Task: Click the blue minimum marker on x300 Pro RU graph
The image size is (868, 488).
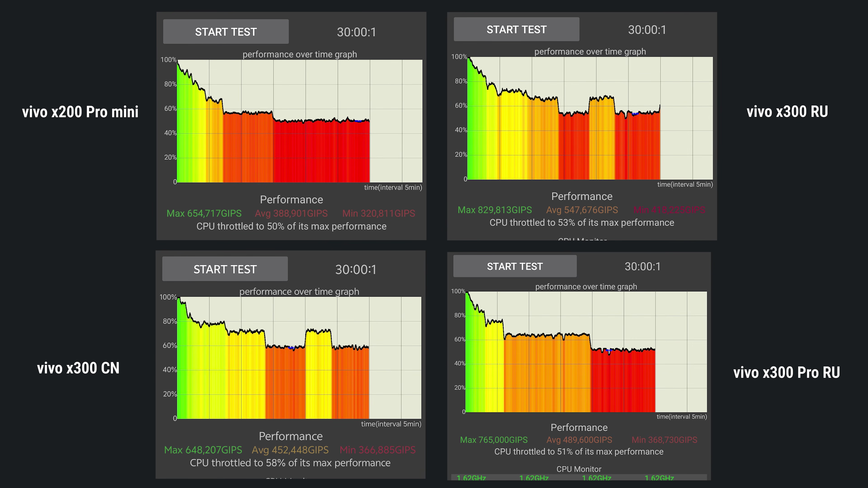Action: (x=609, y=351)
